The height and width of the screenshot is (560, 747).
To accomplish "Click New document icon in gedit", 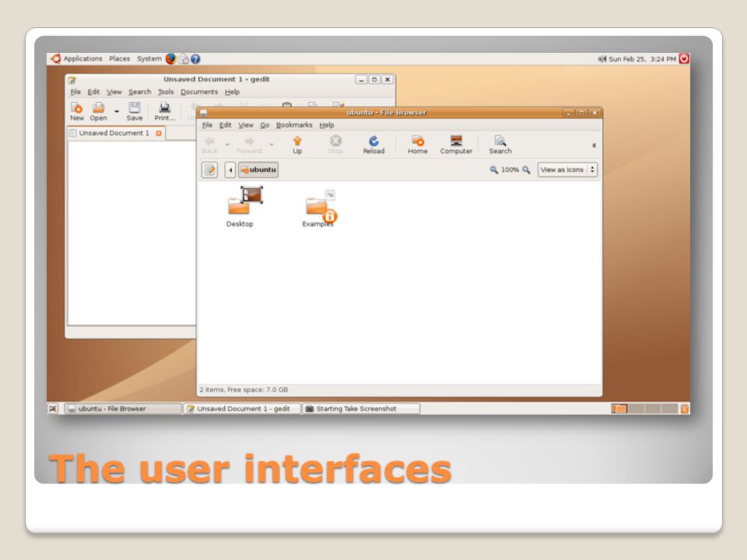I will [x=77, y=111].
